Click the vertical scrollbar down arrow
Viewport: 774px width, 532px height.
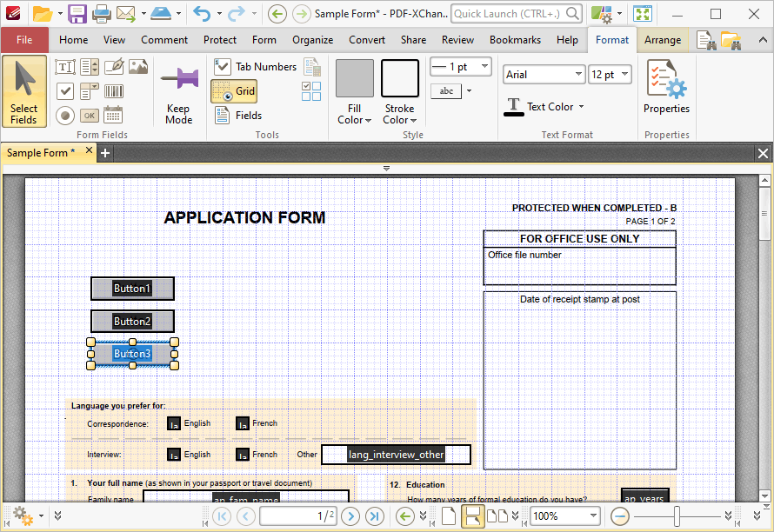[x=764, y=496]
